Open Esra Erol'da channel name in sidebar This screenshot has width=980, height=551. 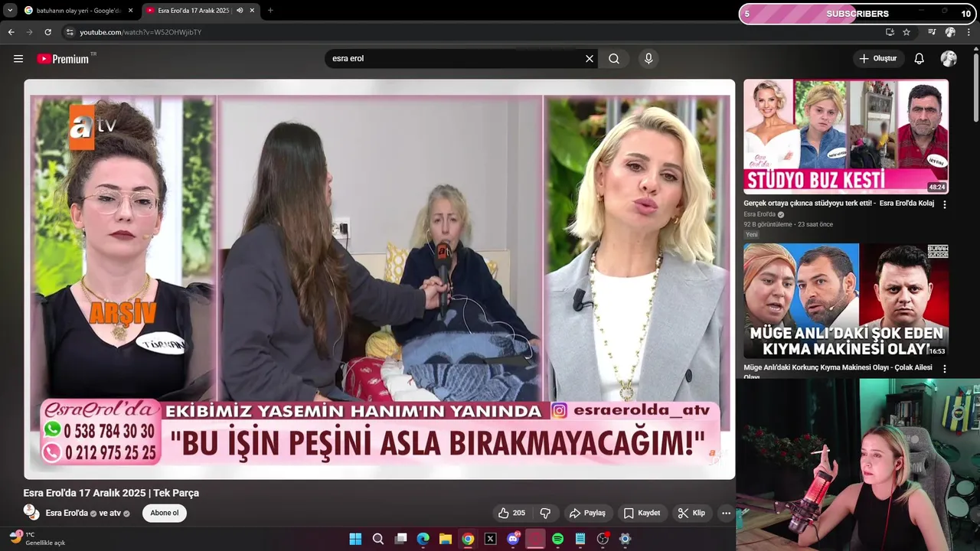coord(759,214)
